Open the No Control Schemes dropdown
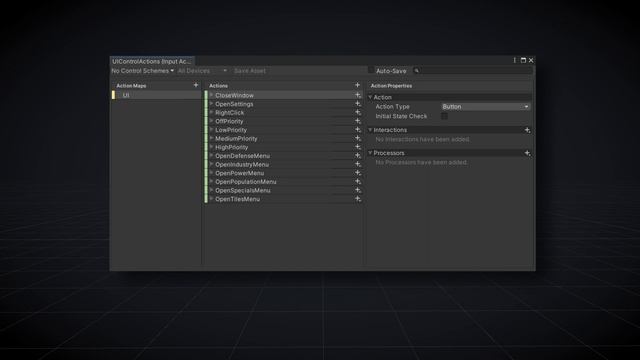Viewport: 640px width, 360px height. 142,71
